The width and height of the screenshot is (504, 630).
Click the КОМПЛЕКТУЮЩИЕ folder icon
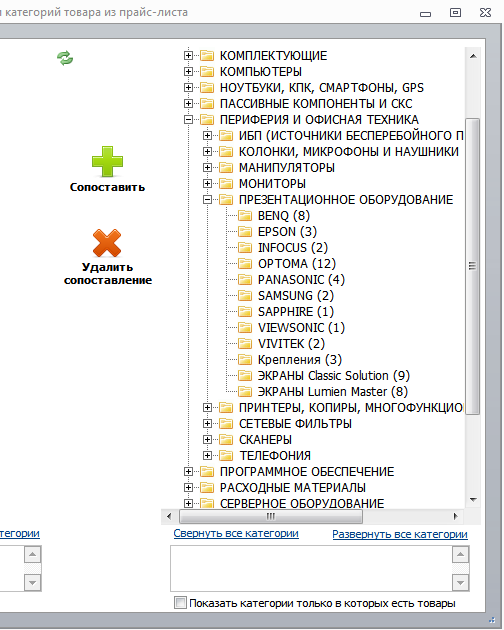(x=207, y=55)
